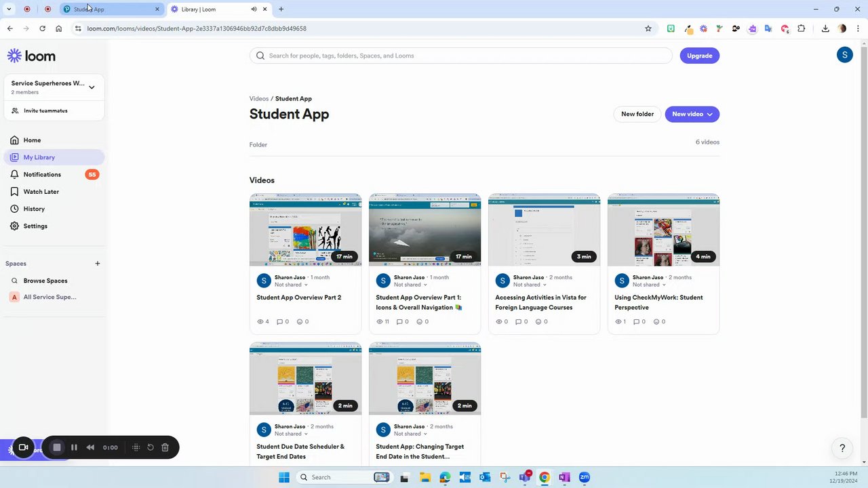Click the views eye icon on Overview Part 2
Viewport: 868px width, 488px height.
click(261, 322)
